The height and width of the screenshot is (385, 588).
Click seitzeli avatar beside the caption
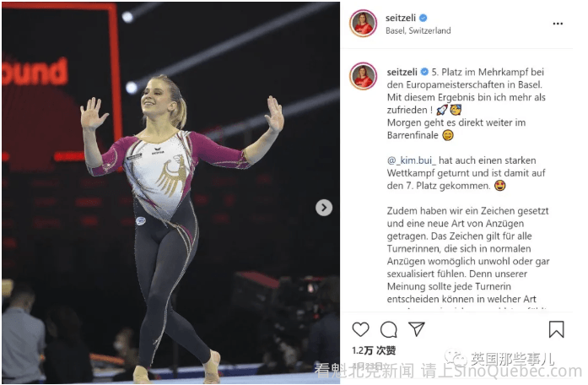(364, 76)
